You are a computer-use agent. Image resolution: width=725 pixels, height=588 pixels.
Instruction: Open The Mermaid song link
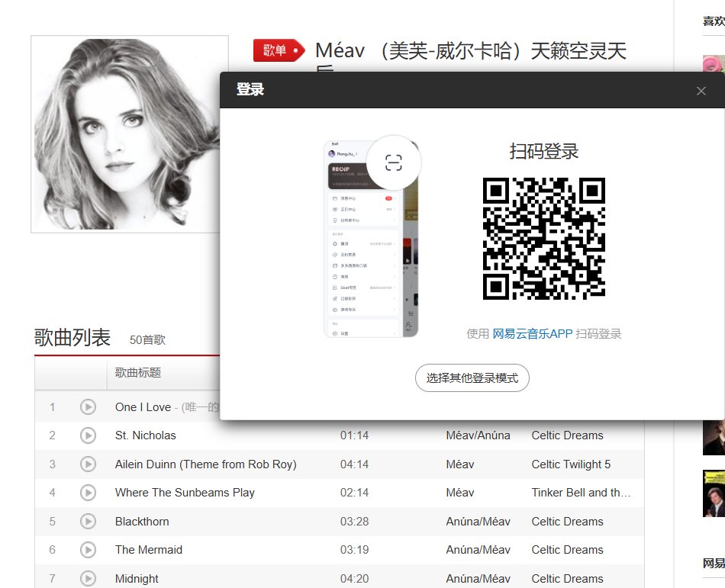click(x=149, y=550)
